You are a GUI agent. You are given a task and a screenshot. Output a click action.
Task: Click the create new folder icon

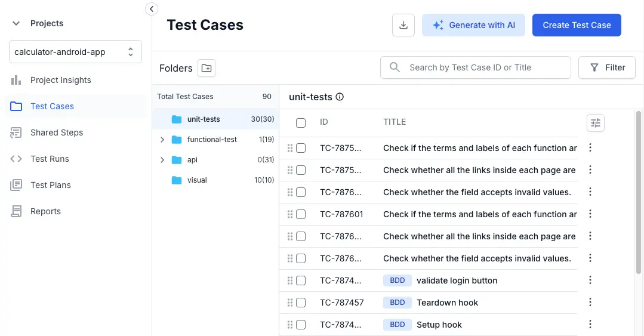click(207, 68)
